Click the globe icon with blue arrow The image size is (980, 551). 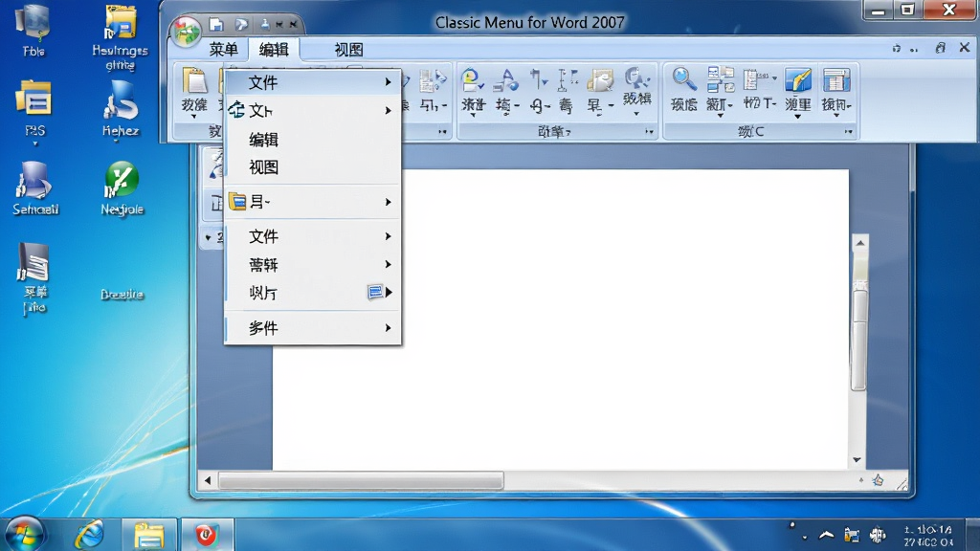pyautogui.click(x=472, y=80)
